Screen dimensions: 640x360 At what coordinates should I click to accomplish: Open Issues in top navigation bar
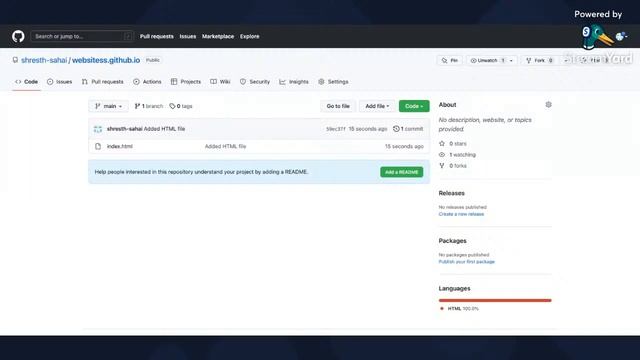tap(188, 36)
